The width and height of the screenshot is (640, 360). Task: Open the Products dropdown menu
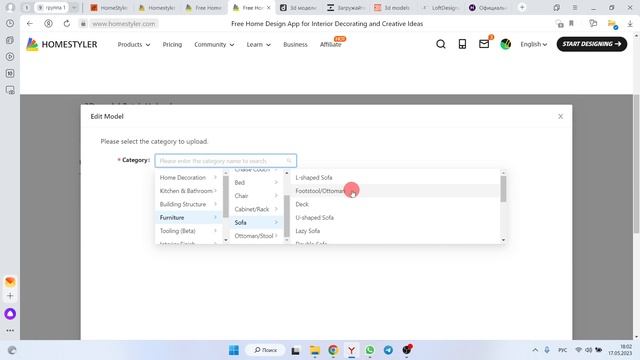[133, 44]
